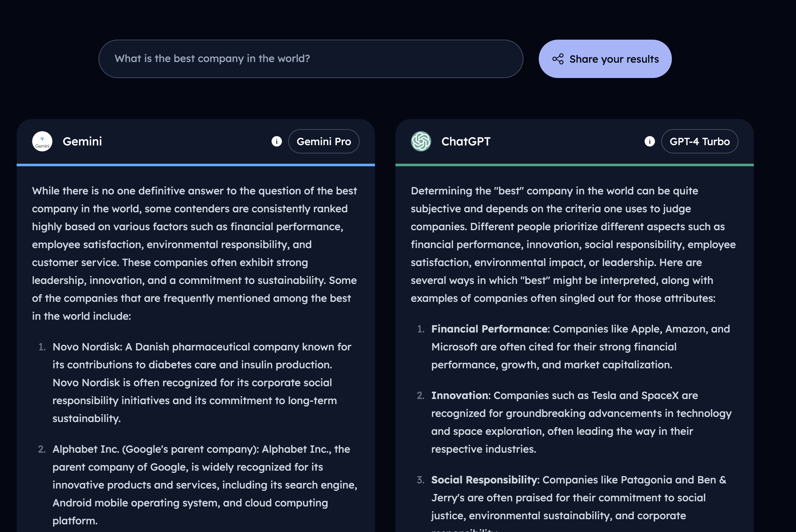The image size is (796, 532).
Task: Click the green bar under ChatGPT header
Action: [574, 165]
